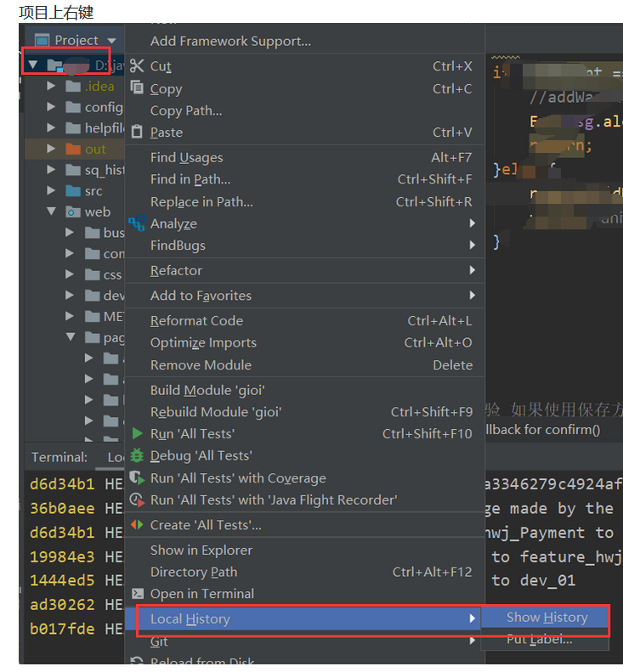Click 'to dev_01' text in terminal

[534, 580]
